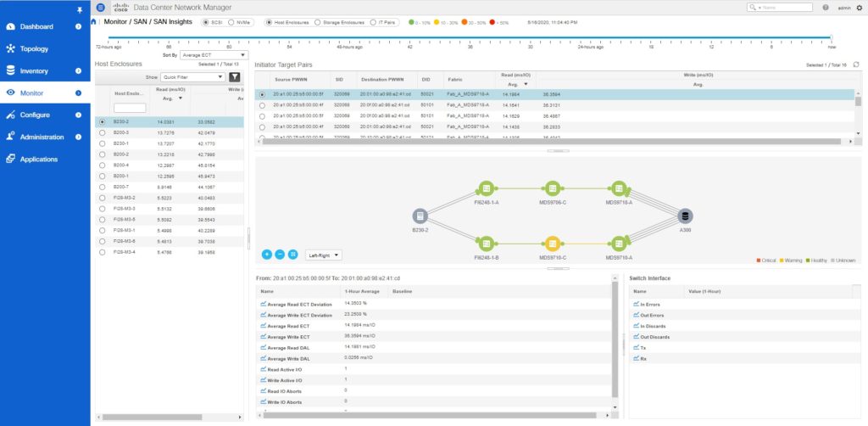868x426 pixels.
Task: Open chart icon for In Errors
Action: pyautogui.click(x=636, y=305)
